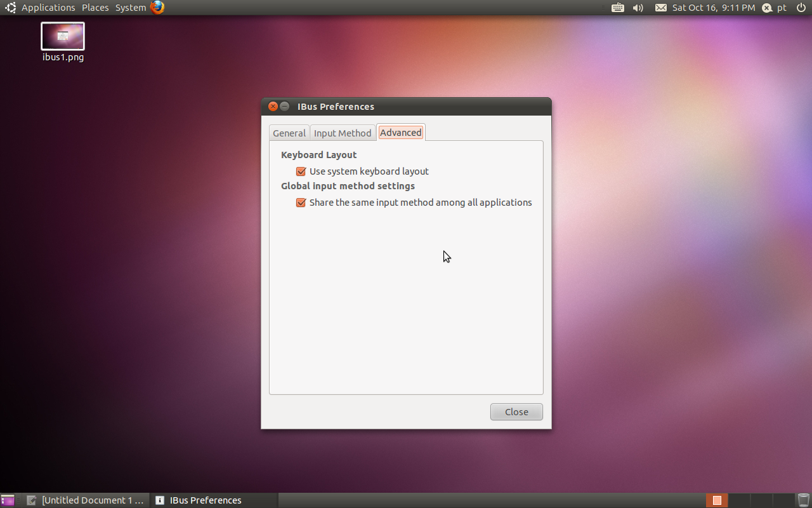Switch to the Input Method tab
The width and height of the screenshot is (812, 508).
pos(343,133)
